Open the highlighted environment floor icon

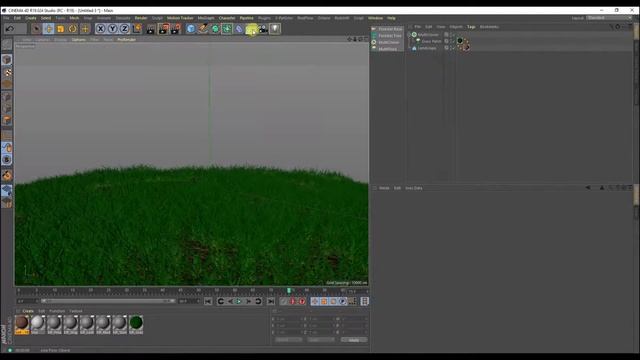[x=251, y=29]
